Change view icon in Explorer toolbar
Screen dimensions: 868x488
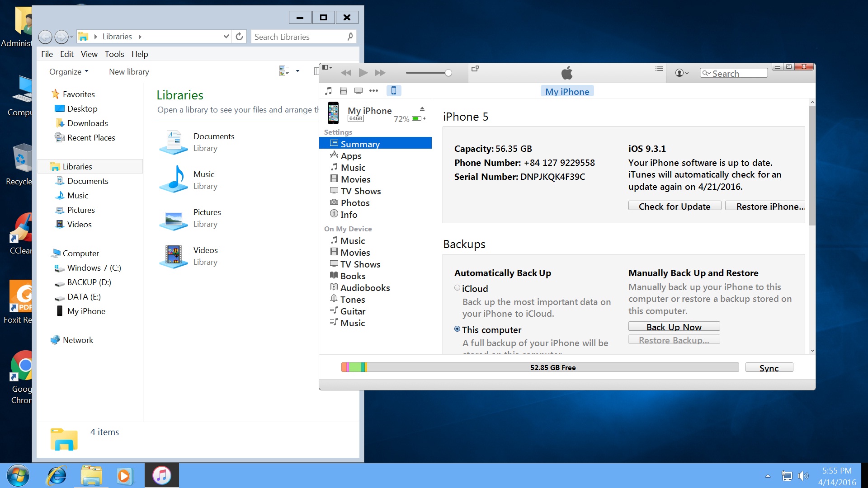(x=284, y=71)
